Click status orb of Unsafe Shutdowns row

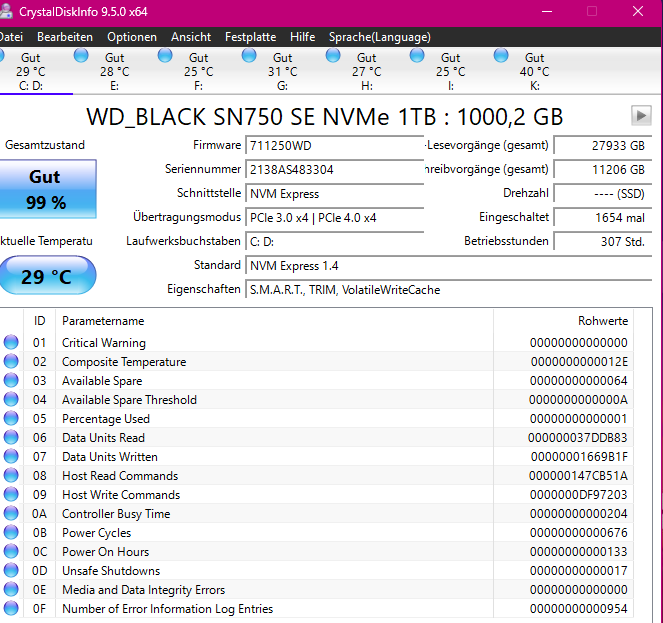(11, 571)
